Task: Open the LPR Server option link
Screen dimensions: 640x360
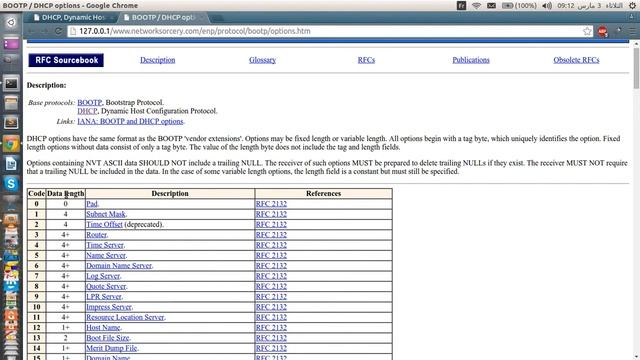Action: click(x=104, y=297)
